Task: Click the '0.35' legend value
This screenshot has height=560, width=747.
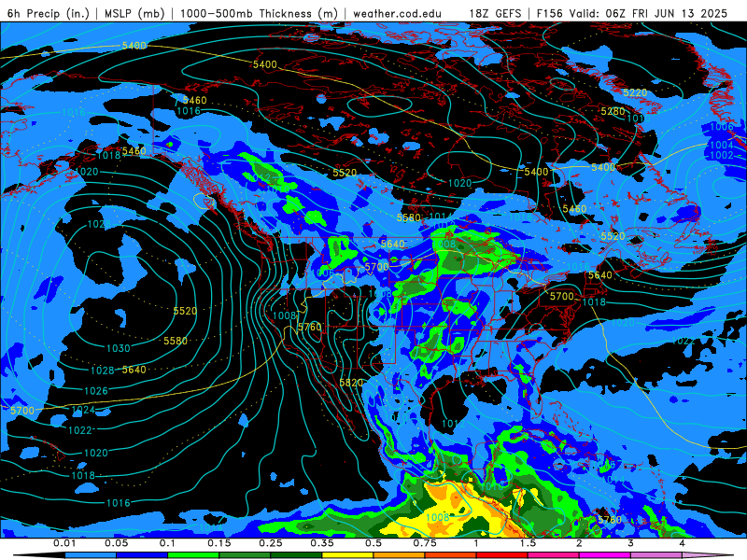Action: tap(322, 543)
